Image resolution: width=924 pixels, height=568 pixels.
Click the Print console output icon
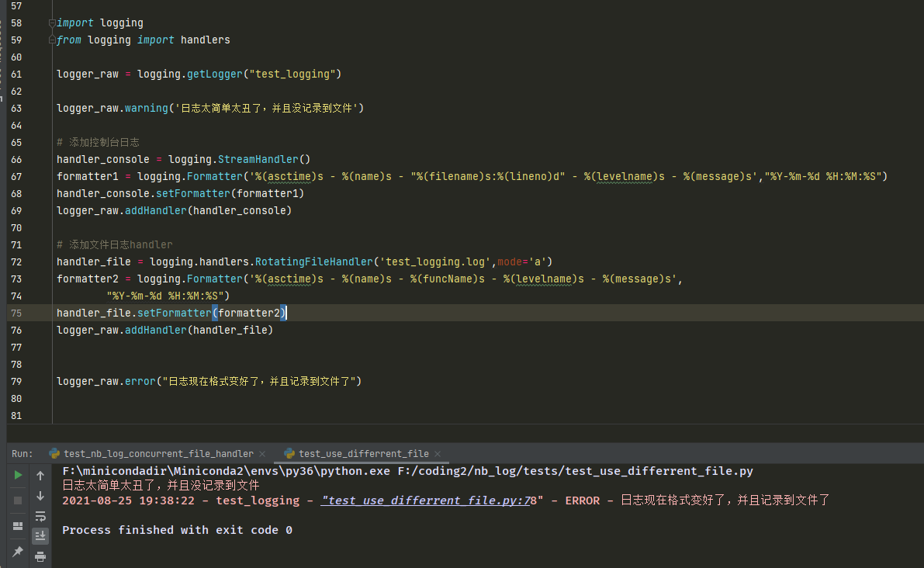(40, 556)
